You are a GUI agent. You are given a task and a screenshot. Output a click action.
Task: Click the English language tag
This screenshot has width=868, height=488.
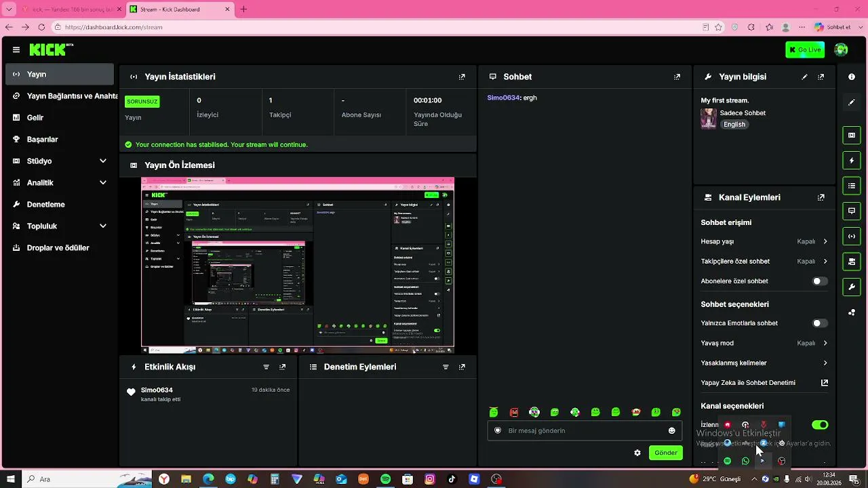(734, 125)
